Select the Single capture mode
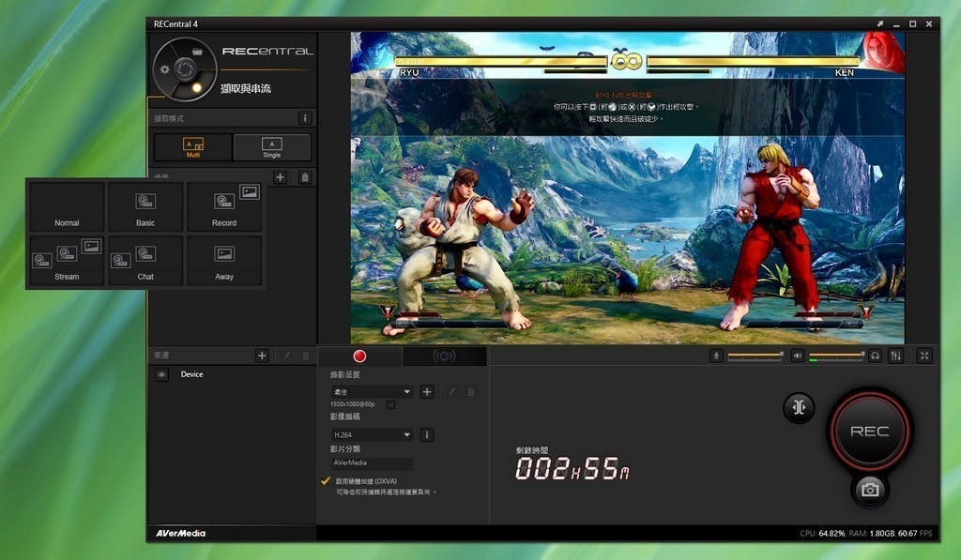The width and height of the screenshot is (961, 560). click(x=272, y=147)
